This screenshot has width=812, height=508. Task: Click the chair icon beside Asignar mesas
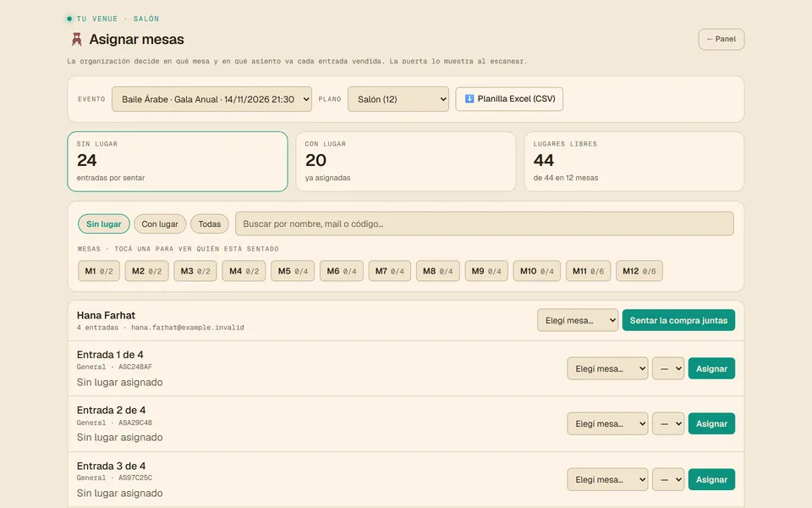pyautogui.click(x=77, y=40)
